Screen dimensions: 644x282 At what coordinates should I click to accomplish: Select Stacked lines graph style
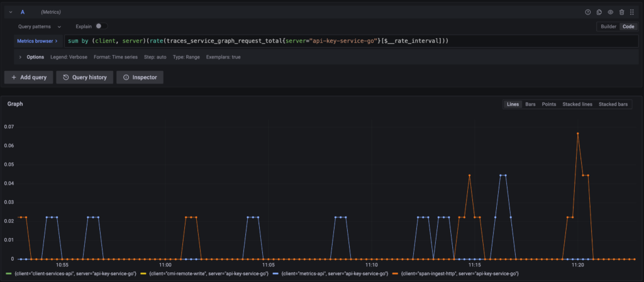(577, 104)
